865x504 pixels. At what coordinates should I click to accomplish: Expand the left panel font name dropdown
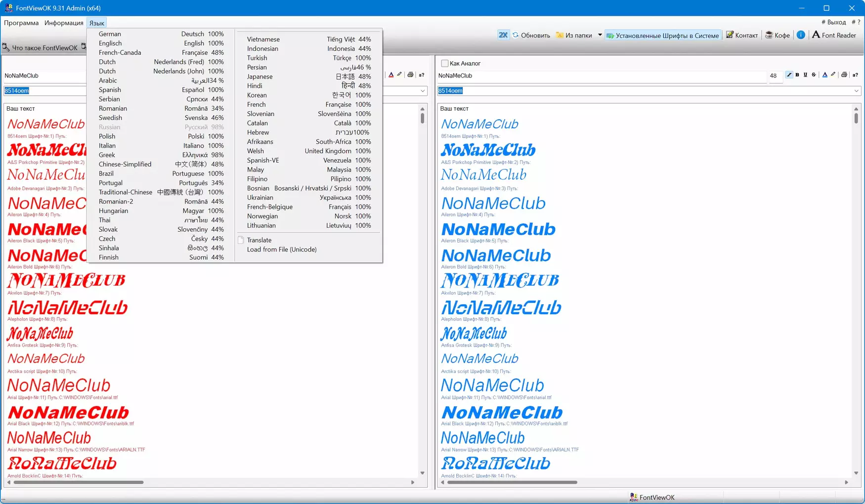tap(423, 91)
